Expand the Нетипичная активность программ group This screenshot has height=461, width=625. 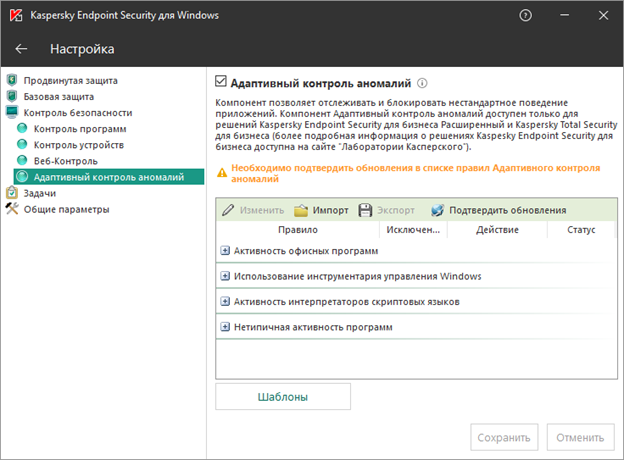[x=225, y=327]
